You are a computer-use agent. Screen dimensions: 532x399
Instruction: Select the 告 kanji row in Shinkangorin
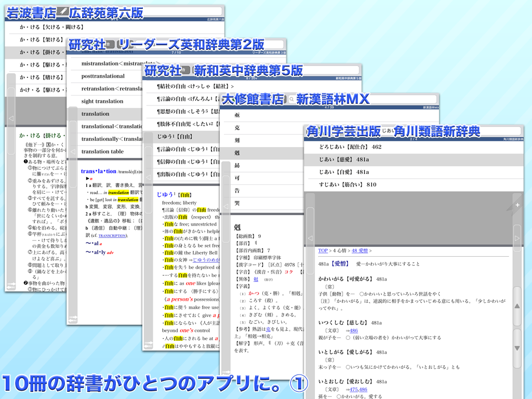pyautogui.click(x=263, y=191)
